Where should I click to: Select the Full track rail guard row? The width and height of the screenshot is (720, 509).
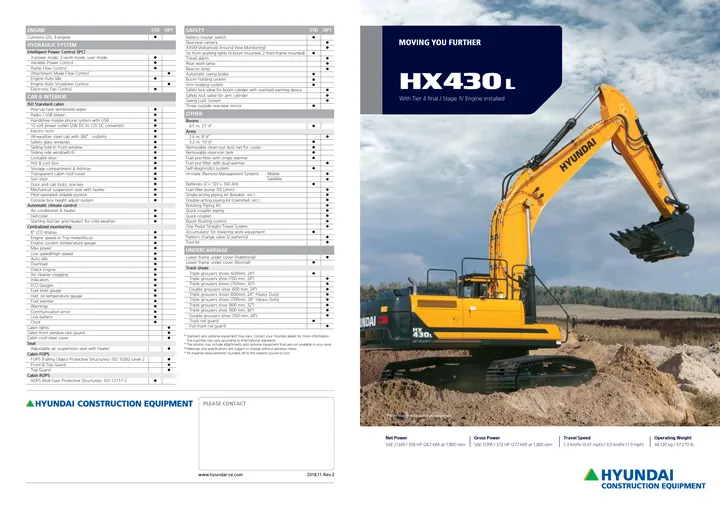pyautogui.click(x=259, y=326)
